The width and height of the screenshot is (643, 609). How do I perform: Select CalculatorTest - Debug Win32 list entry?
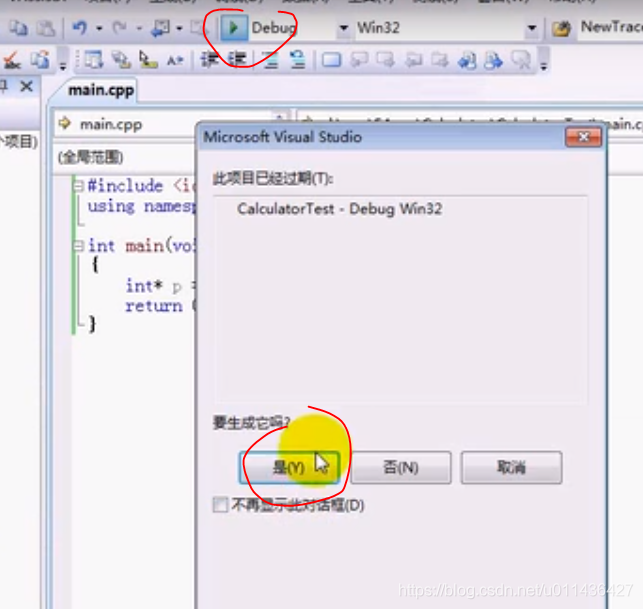340,209
